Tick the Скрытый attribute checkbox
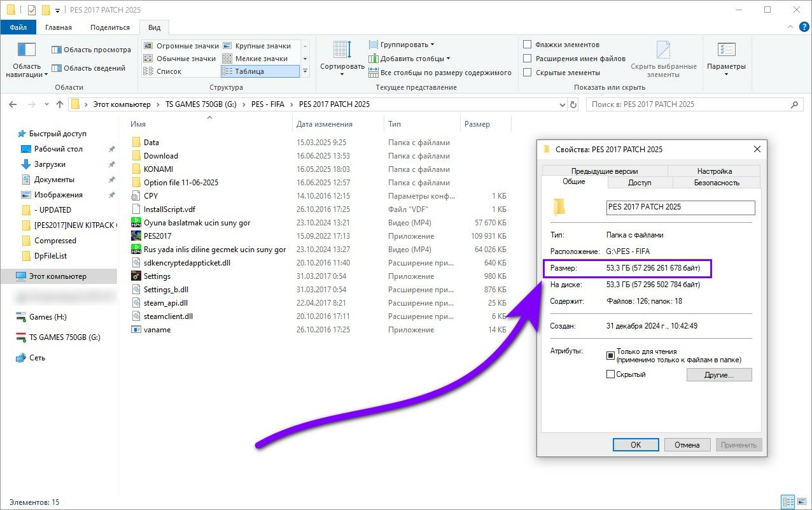Image resolution: width=812 pixels, height=510 pixels. pyautogui.click(x=611, y=374)
